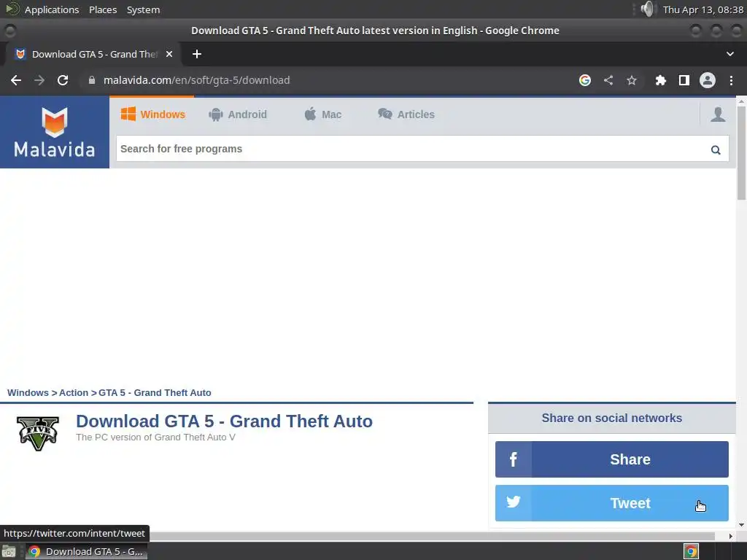Click the distro logo in the top panel
This screenshot has width=747, height=560.
12,9
